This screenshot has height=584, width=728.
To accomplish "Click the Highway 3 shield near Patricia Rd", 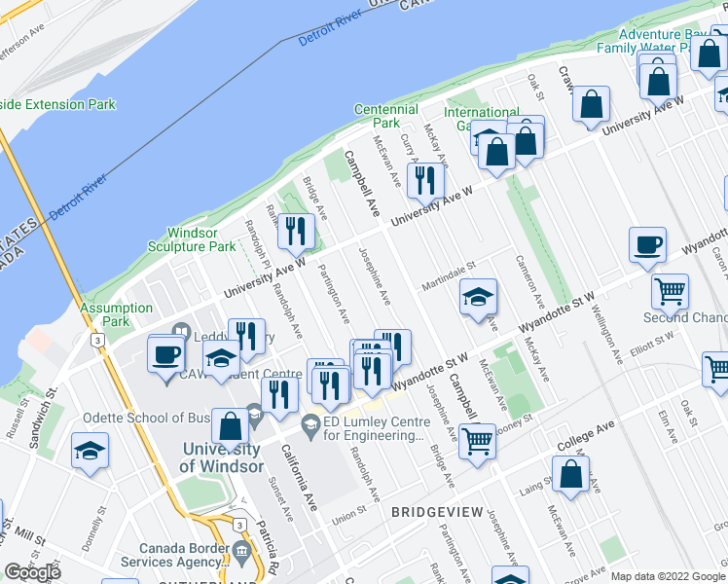I will (239, 525).
